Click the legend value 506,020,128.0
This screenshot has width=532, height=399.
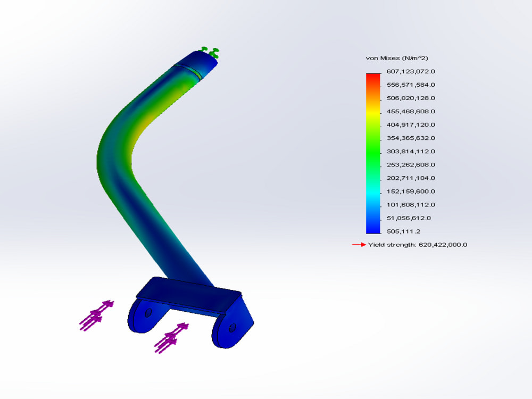tap(411, 98)
